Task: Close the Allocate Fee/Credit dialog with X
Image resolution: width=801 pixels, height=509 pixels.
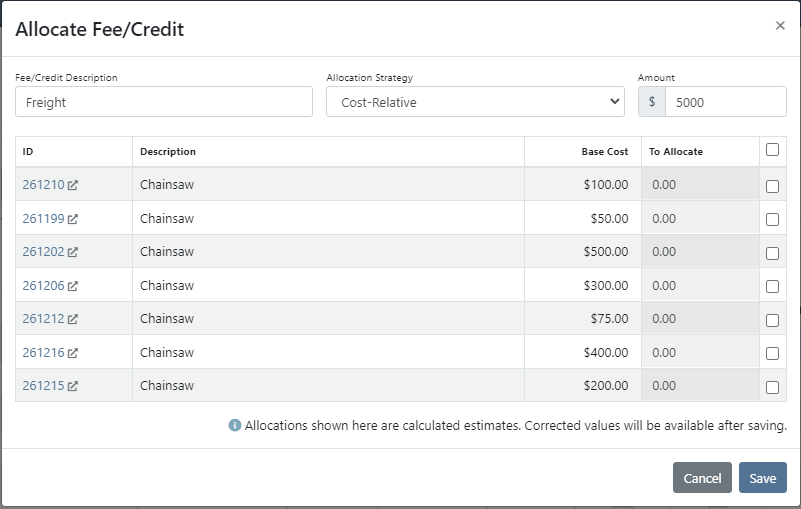Action: (x=780, y=26)
